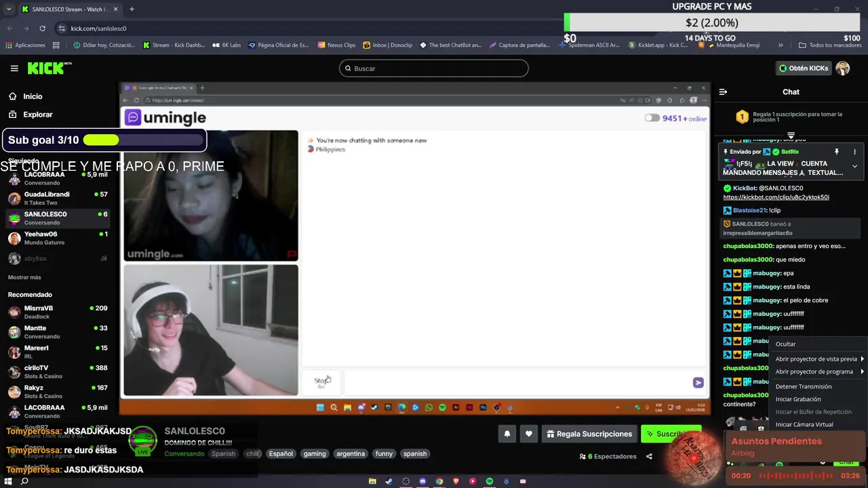Click the pin icon on pinned message

pyautogui.click(x=837, y=152)
